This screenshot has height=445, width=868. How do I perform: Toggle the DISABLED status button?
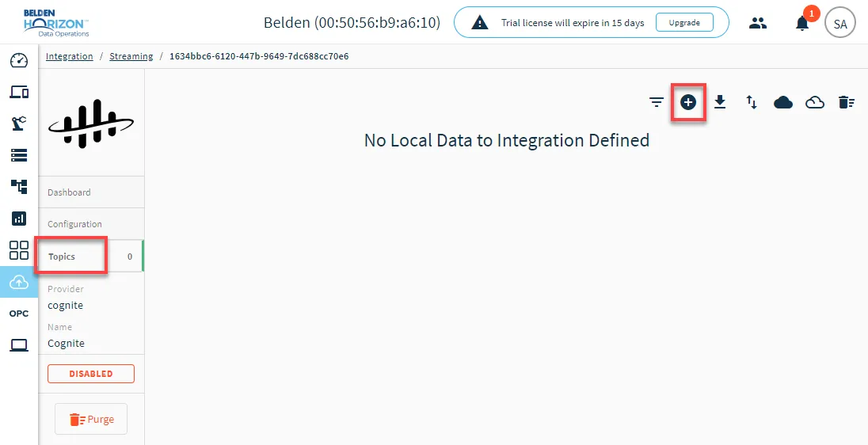pyautogui.click(x=91, y=374)
